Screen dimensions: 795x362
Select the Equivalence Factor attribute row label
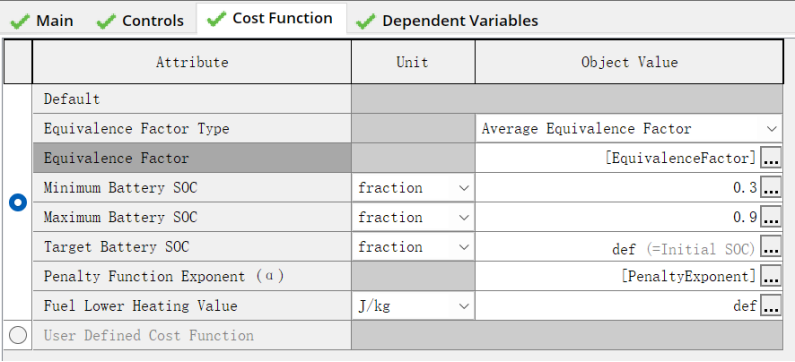pos(192,158)
